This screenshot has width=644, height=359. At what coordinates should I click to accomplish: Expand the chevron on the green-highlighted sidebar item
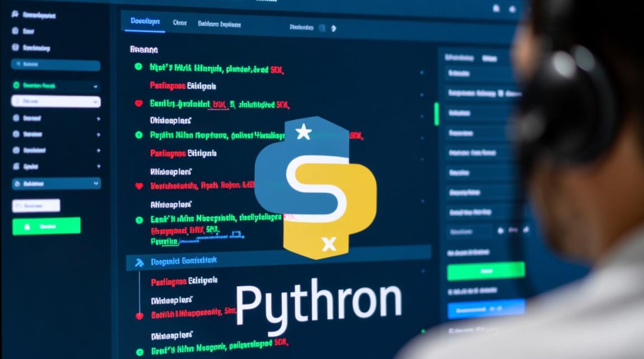click(96, 86)
